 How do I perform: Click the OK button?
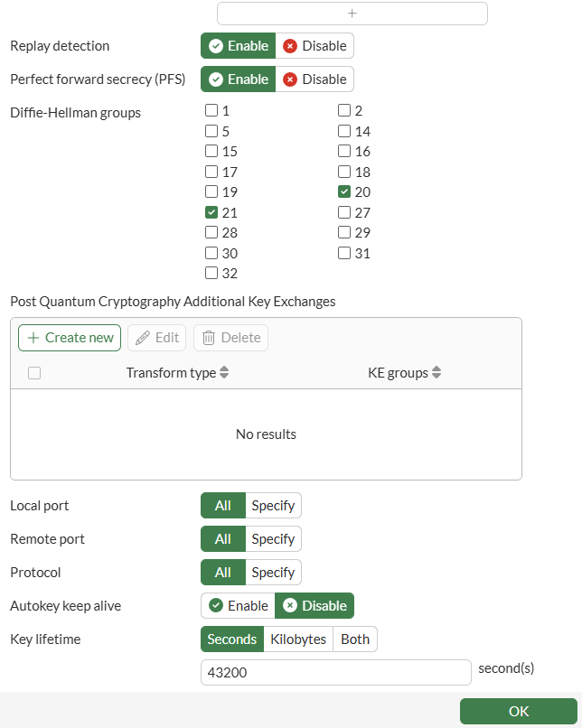point(519,711)
